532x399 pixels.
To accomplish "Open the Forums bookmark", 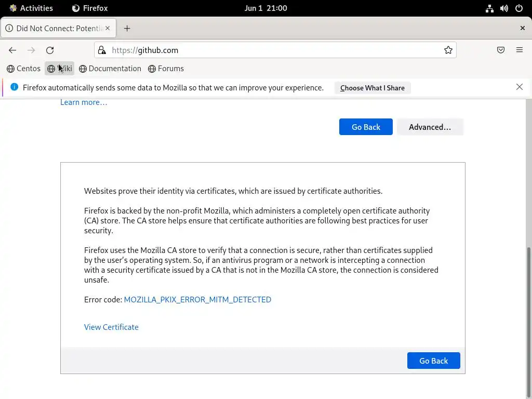I will click(x=166, y=69).
